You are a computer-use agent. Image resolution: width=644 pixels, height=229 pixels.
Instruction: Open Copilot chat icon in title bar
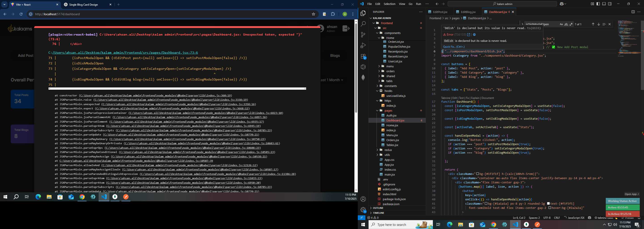[562, 4]
